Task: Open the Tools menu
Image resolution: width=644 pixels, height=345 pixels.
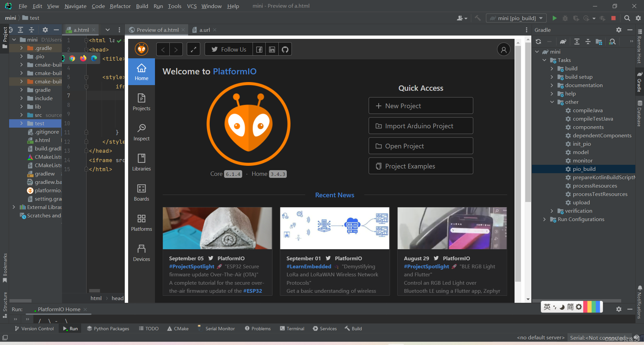Action: click(174, 6)
